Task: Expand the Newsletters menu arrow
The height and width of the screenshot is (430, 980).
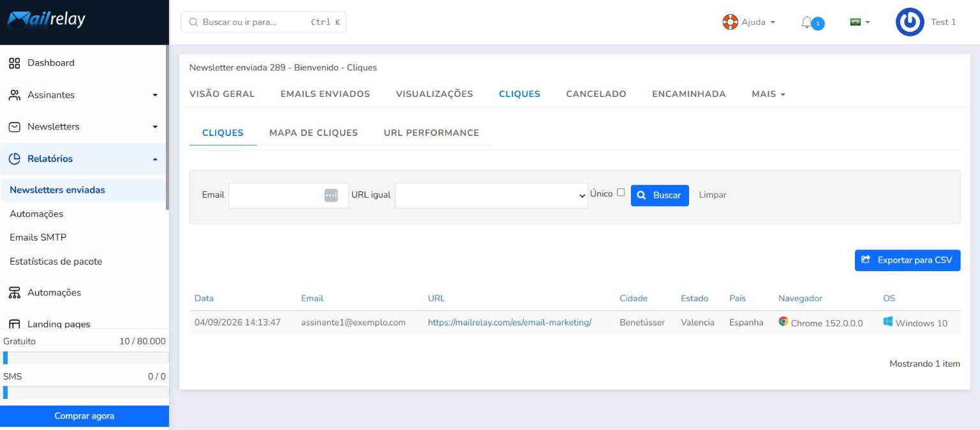Action: 154,127
